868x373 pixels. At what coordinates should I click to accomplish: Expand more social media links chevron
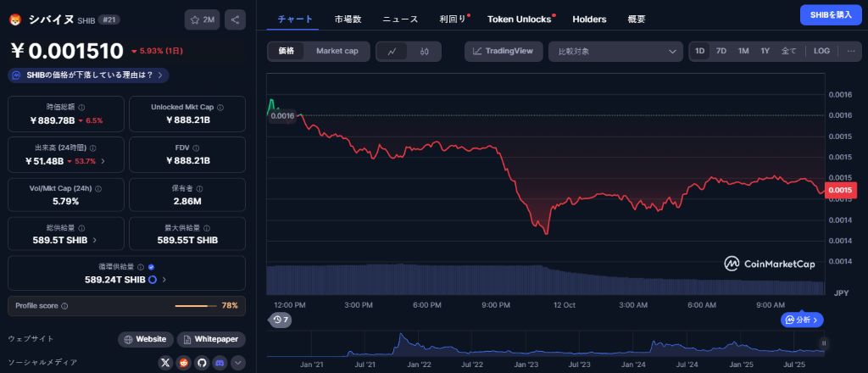238,363
